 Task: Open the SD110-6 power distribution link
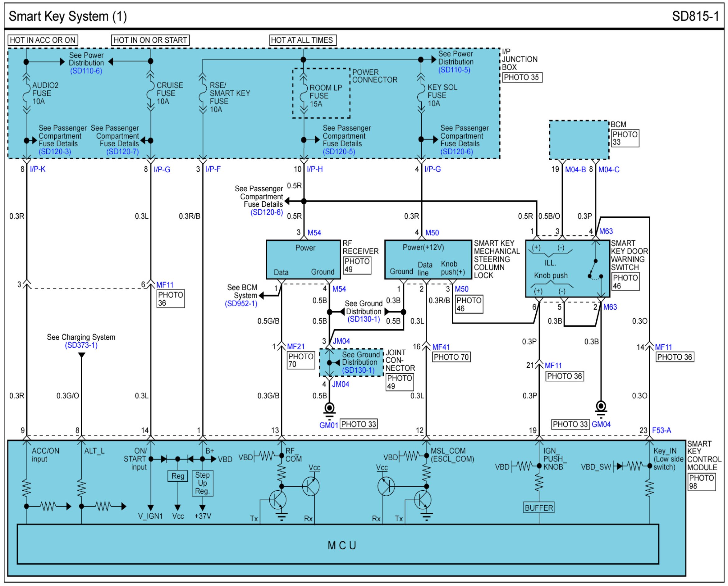(86, 71)
